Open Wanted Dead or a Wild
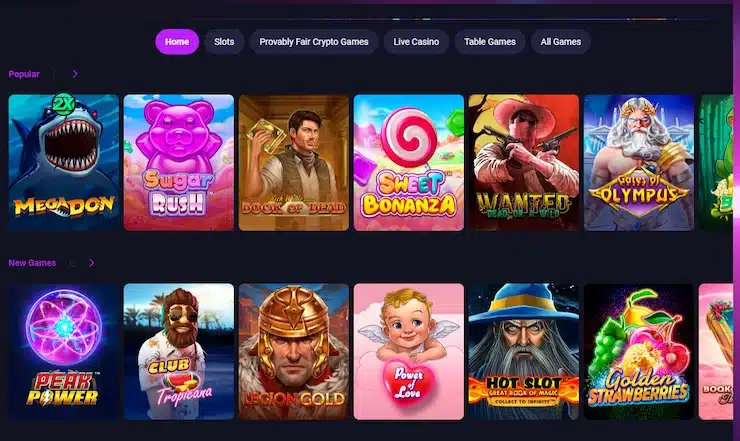Viewport: 740px width, 441px height. tap(524, 162)
